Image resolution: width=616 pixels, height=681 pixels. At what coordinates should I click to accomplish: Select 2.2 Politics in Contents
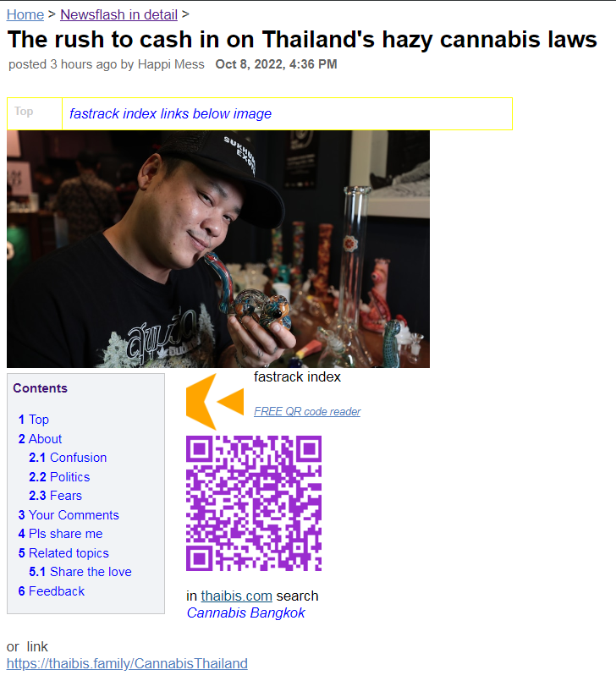coord(59,477)
